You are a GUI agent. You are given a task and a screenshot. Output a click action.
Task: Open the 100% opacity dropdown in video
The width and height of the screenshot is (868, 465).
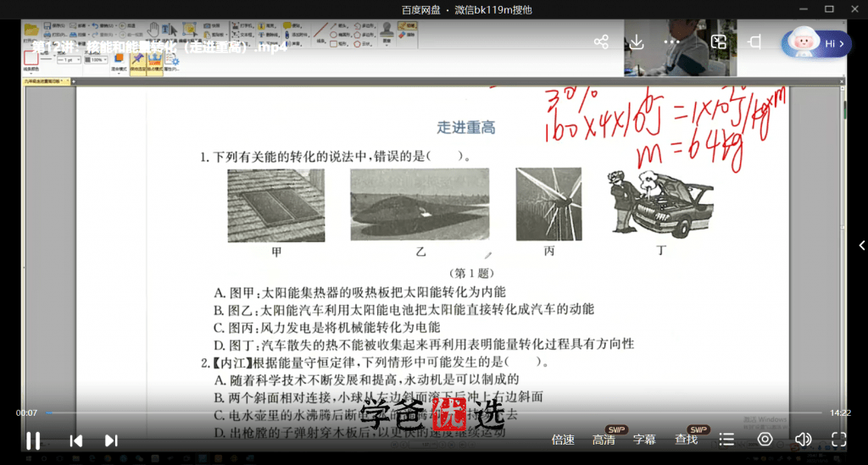point(97,59)
